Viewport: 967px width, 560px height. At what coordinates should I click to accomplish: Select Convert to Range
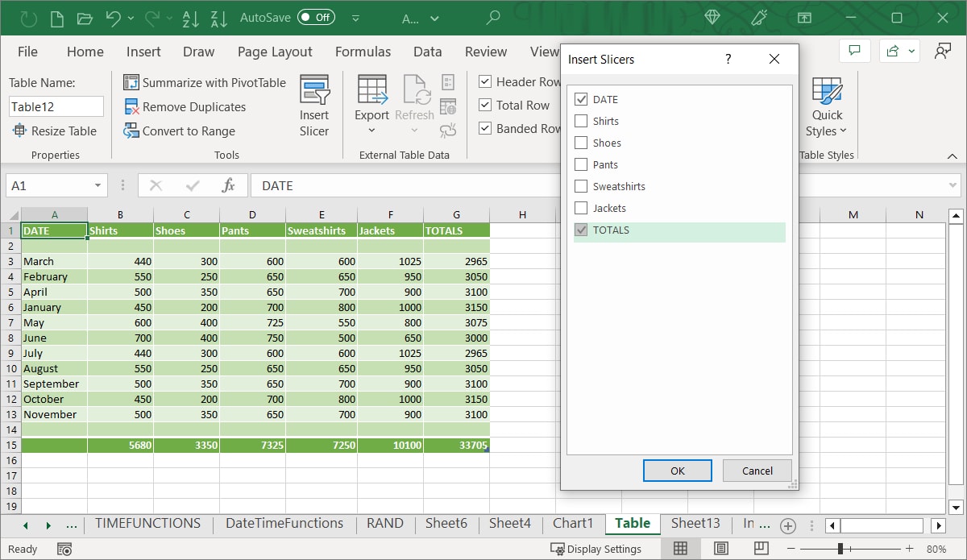click(180, 131)
